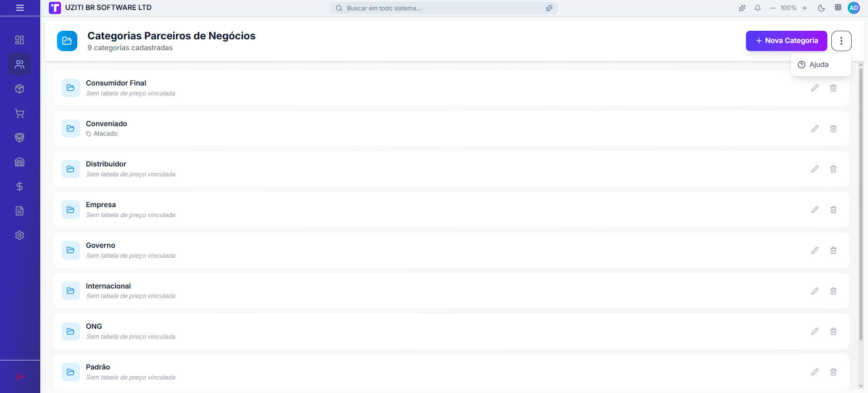
Task: Toggle dark mode with the moon icon
Action: (x=821, y=8)
